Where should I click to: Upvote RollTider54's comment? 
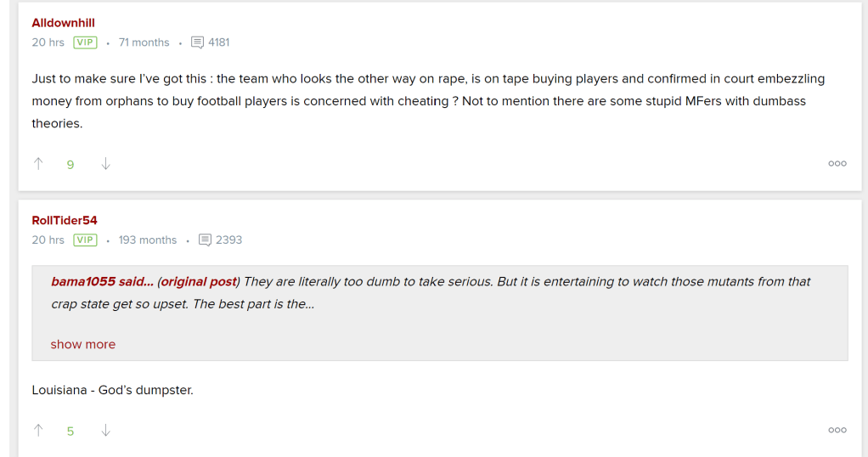(x=38, y=431)
